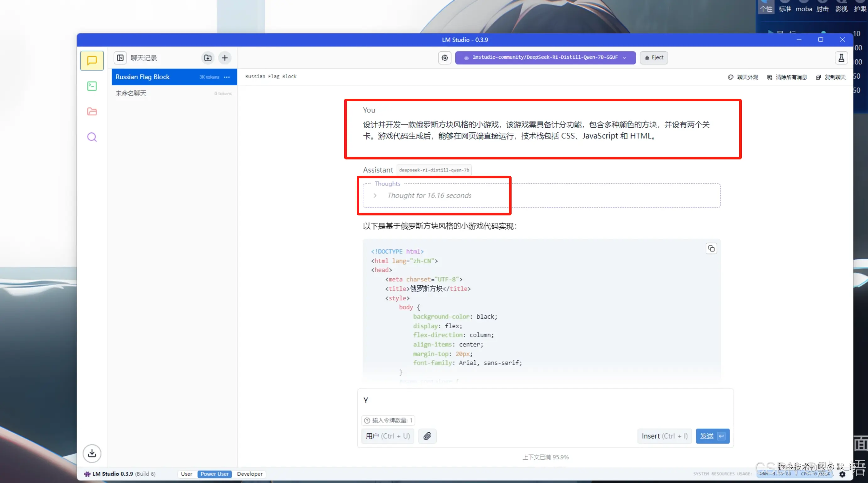Screen dimensions: 868x483
Task: Open the DeepSeek-R1-Distill model dropdown
Action: (x=545, y=57)
